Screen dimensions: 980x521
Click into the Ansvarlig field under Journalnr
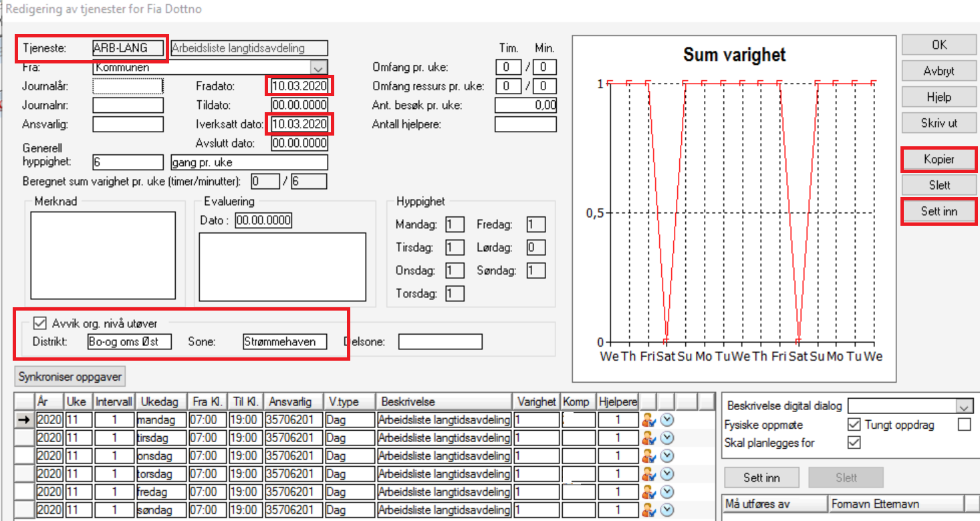pos(128,124)
